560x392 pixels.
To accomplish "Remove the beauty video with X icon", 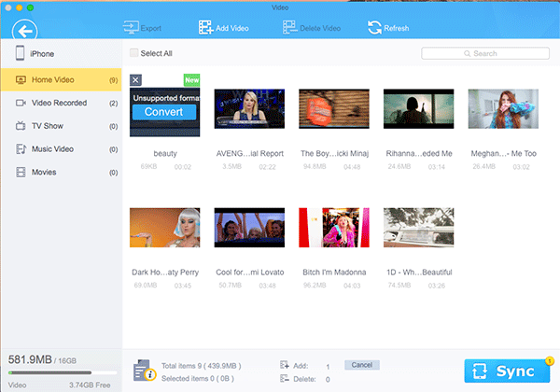I will pos(135,80).
